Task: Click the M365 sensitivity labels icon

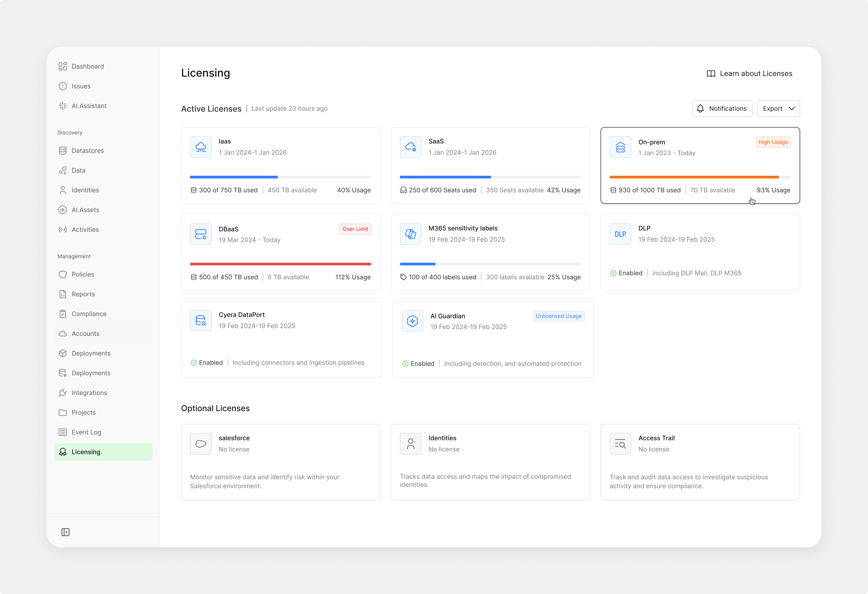Action: (410, 234)
